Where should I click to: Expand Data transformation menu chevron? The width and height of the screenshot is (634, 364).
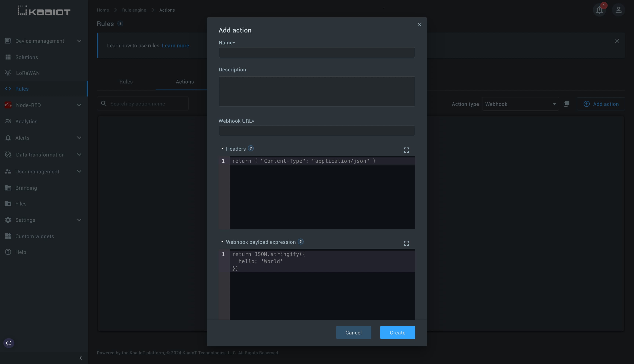click(79, 155)
